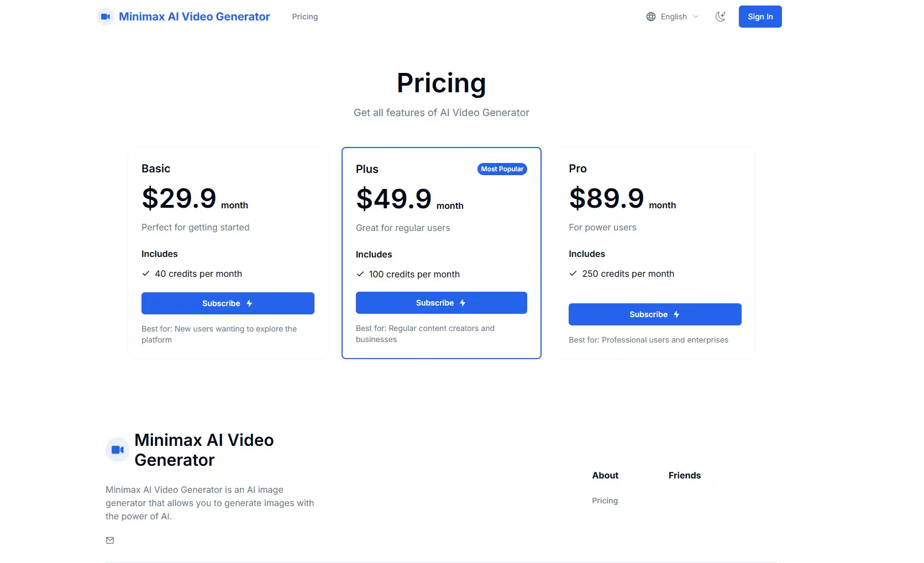Click checkmark beside 40 credits per month
Screen dimensions: 924x563
146,273
